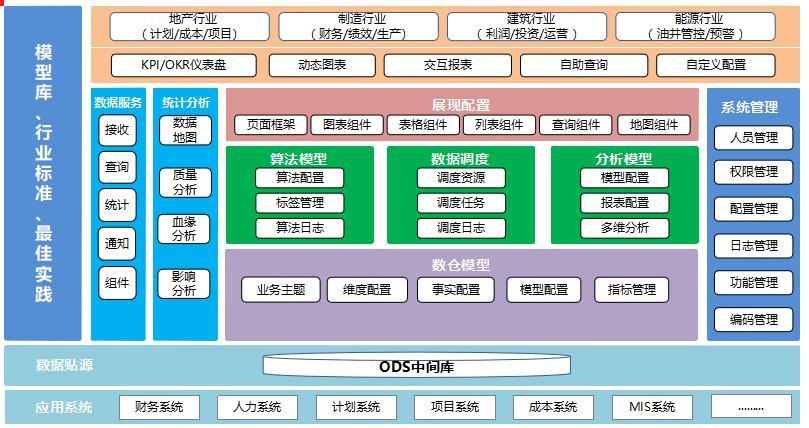Image resolution: width=809 pixels, height=428 pixels.
Task: Open the 自定义配置 box
Action: coord(716,65)
